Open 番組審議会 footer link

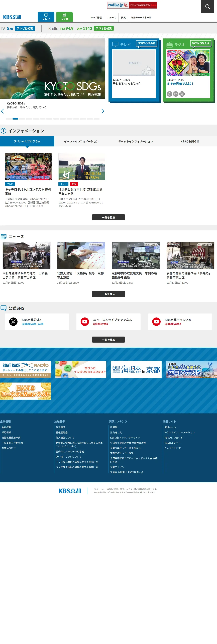point(62,433)
